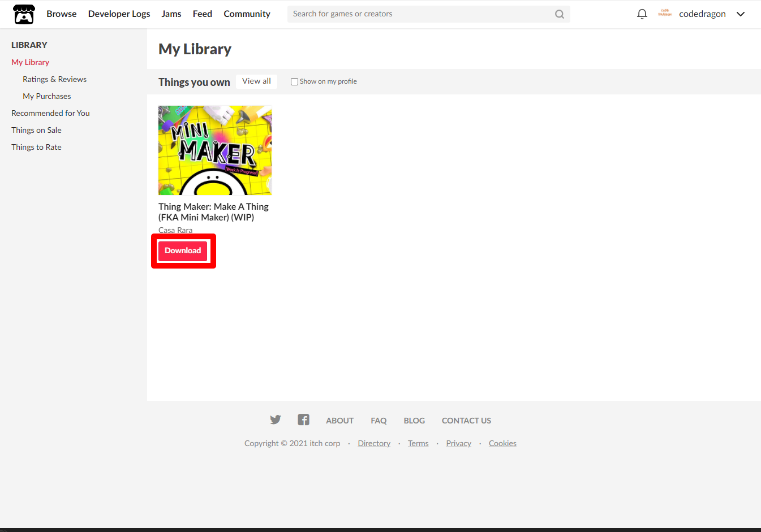
Task: Open the Community page
Action: click(x=247, y=14)
